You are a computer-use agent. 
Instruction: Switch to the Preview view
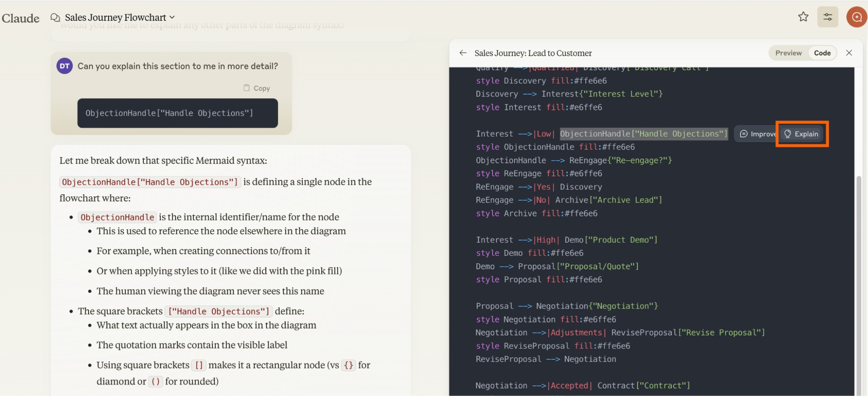[788, 53]
